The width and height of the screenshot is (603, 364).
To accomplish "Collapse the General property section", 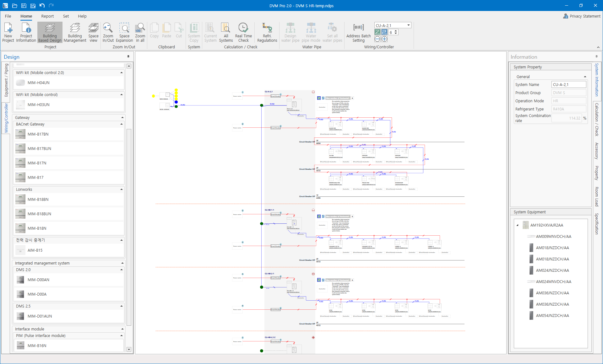I will click(585, 77).
